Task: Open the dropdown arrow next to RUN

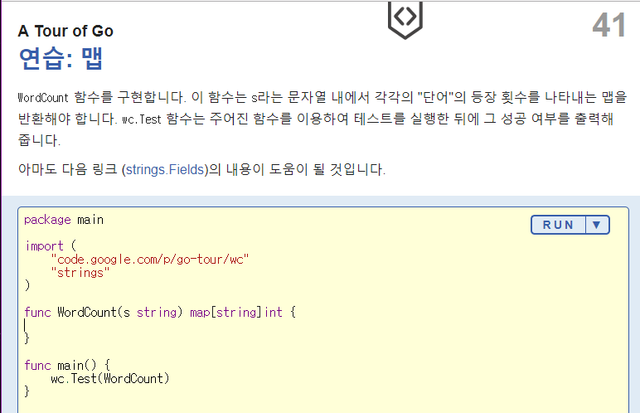Action: 597,225
